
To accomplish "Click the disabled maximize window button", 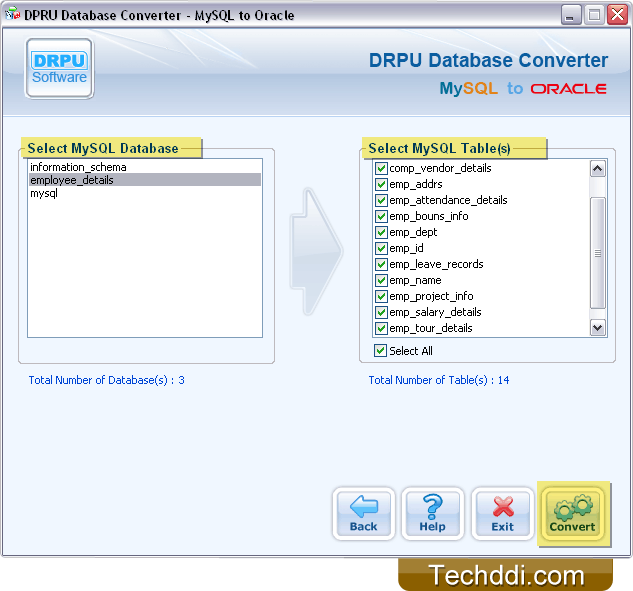I will click(x=594, y=15).
